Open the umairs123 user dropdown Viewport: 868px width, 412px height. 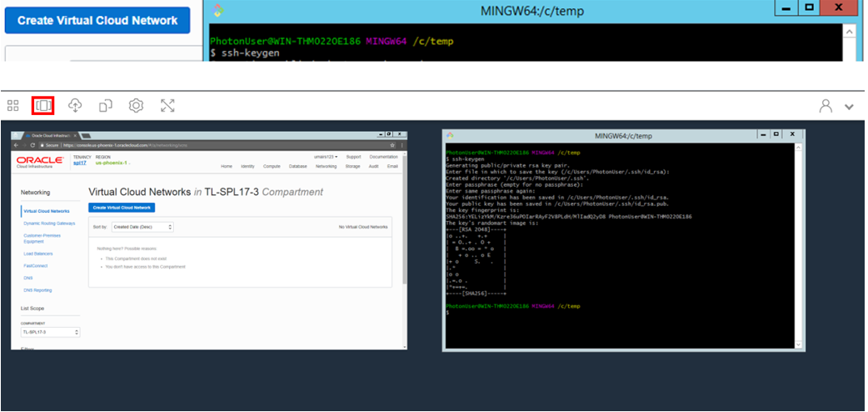tap(326, 157)
